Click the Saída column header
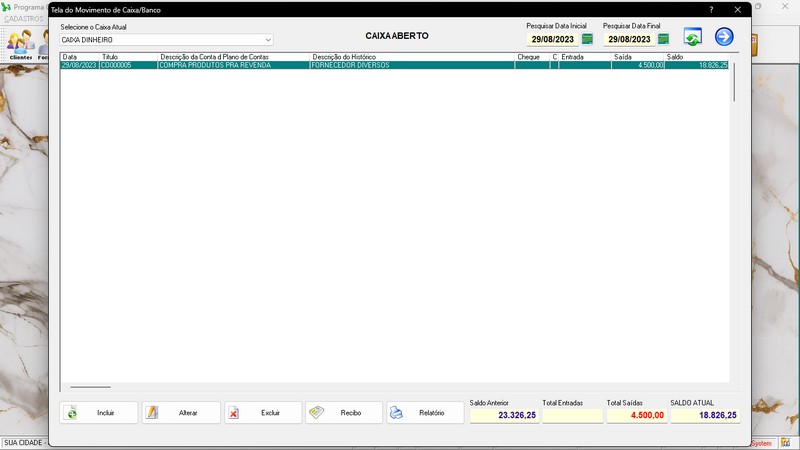Image resolution: width=800 pixels, height=450 pixels. (x=638, y=57)
